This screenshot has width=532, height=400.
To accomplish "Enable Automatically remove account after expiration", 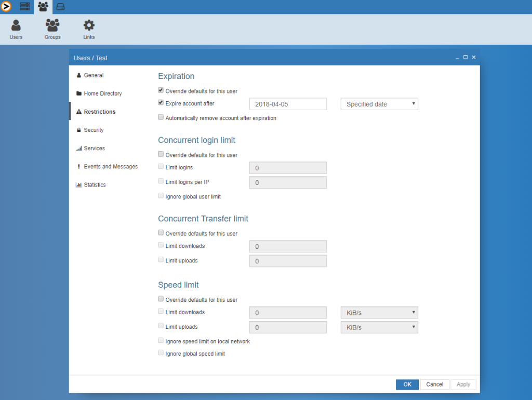I will pos(161,117).
